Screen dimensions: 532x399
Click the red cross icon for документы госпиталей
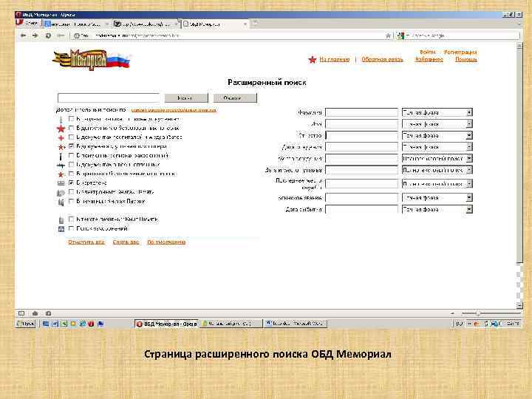click(61, 137)
